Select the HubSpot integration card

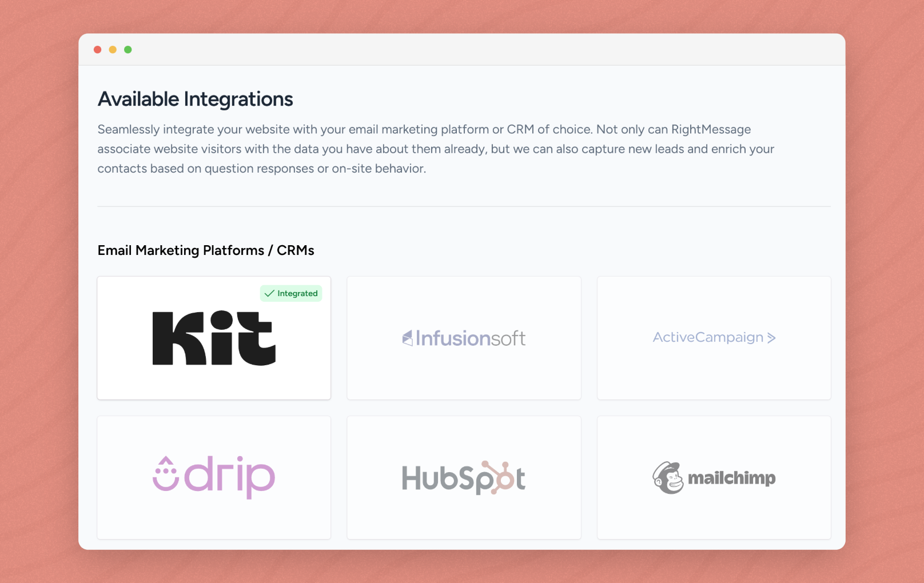pyautogui.click(x=464, y=477)
